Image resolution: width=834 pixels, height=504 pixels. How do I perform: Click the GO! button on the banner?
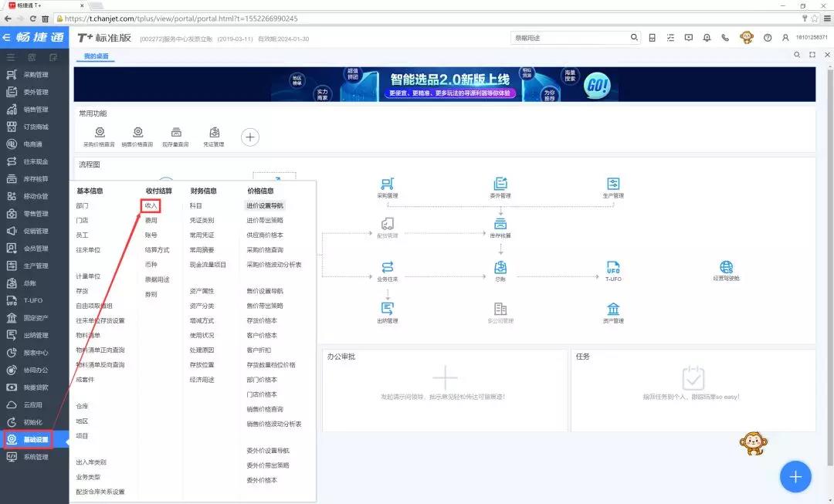tap(597, 85)
